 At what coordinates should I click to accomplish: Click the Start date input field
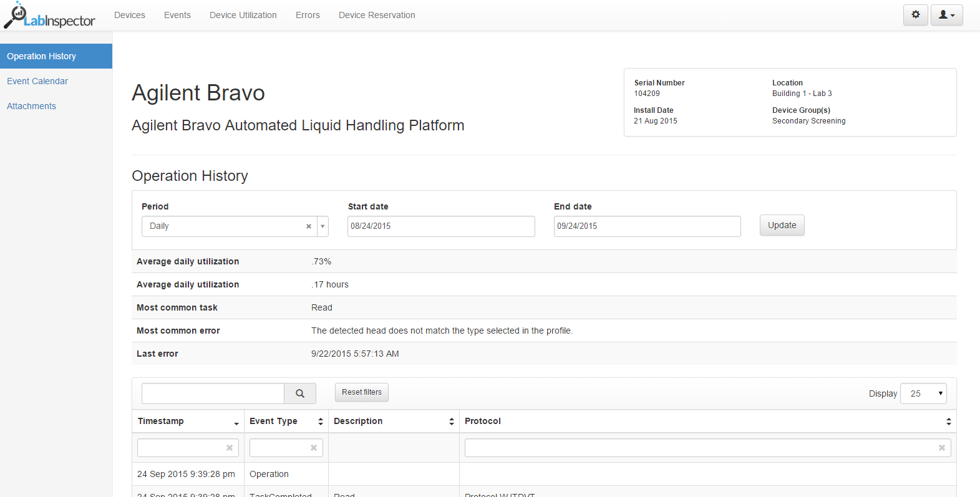click(440, 226)
